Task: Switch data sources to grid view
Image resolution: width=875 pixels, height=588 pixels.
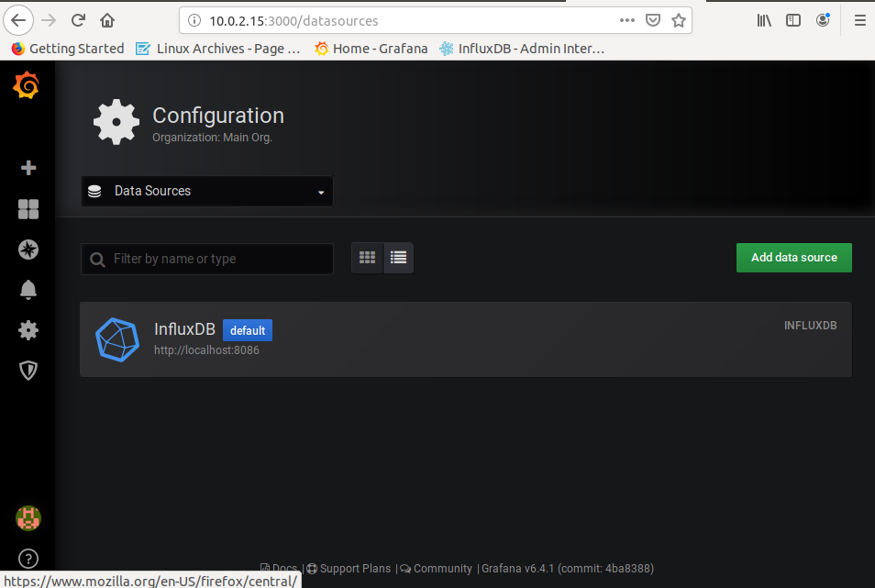Action: tap(367, 258)
